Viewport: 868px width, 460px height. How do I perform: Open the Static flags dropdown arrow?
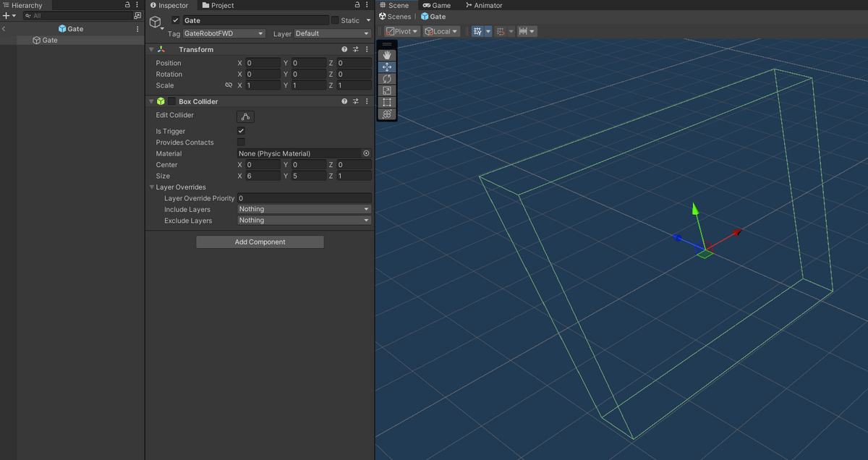pyautogui.click(x=368, y=20)
